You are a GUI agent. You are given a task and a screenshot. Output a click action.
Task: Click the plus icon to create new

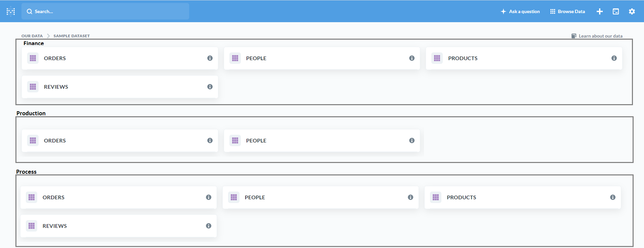coord(600,11)
